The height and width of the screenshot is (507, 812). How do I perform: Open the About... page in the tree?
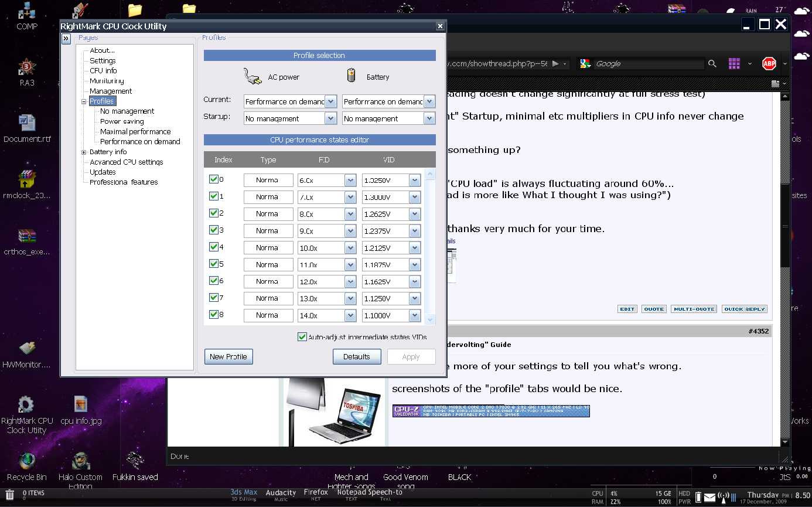(x=102, y=50)
